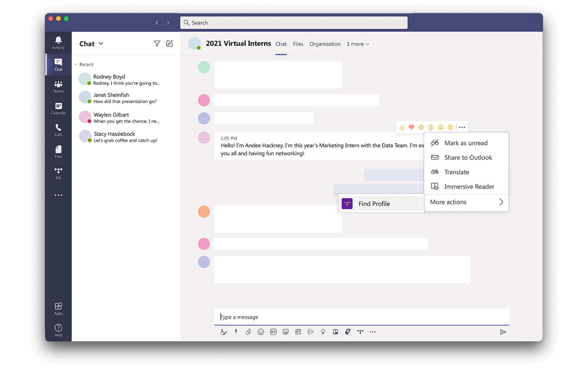This screenshot has height=368, width=588.
Task: Start a new chat with the compose icon
Action: pyautogui.click(x=170, y=43)
